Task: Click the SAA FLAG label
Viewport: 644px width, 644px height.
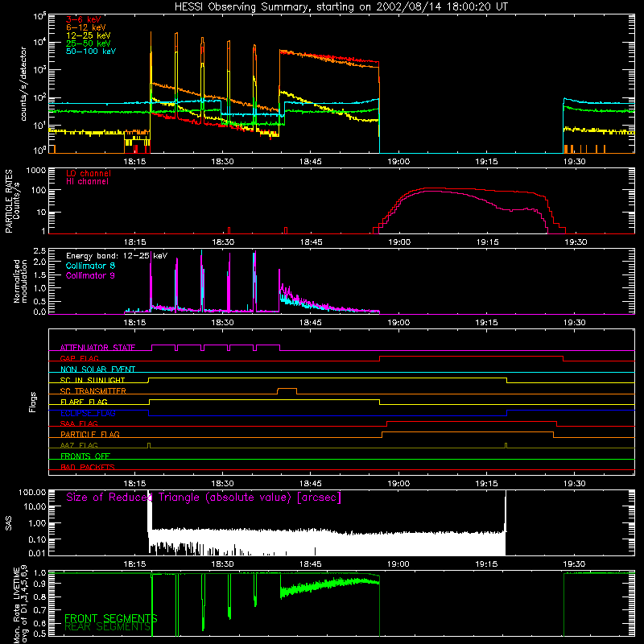Action: (79, 423)
